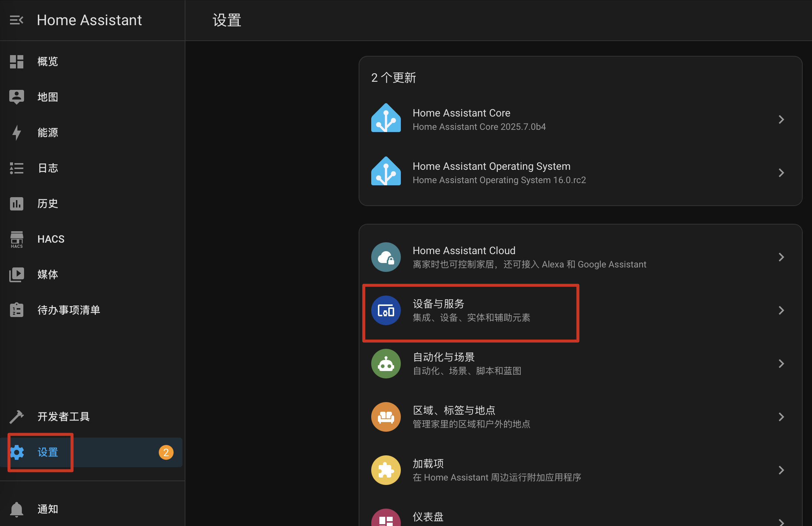812x526 pixels.
Task: Click the 能源 lightning bolt icon
Action: 17,132
